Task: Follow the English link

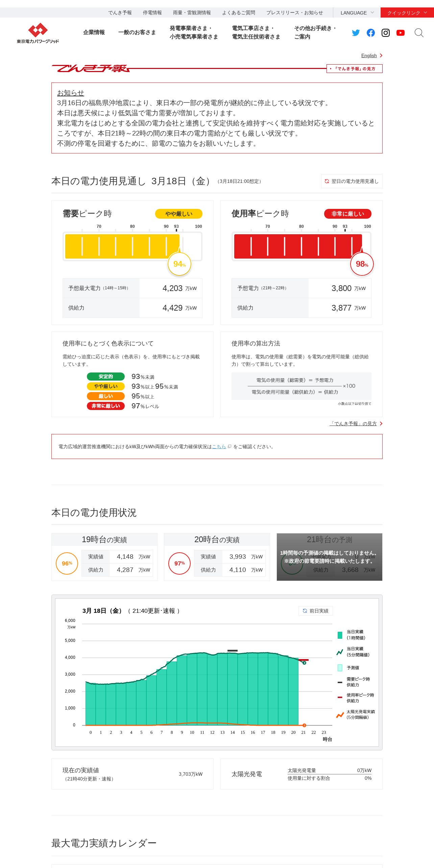Action: (x=369, y=55)
